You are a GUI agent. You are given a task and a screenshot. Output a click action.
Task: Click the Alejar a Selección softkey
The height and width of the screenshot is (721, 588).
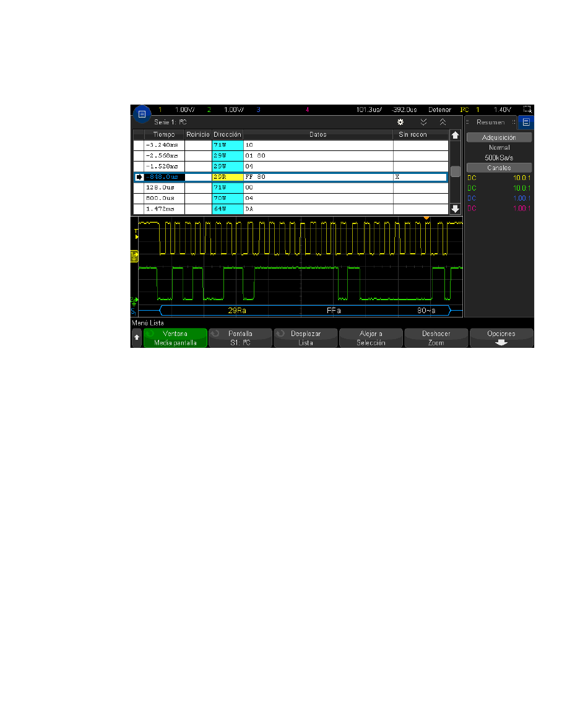(371, 338)
